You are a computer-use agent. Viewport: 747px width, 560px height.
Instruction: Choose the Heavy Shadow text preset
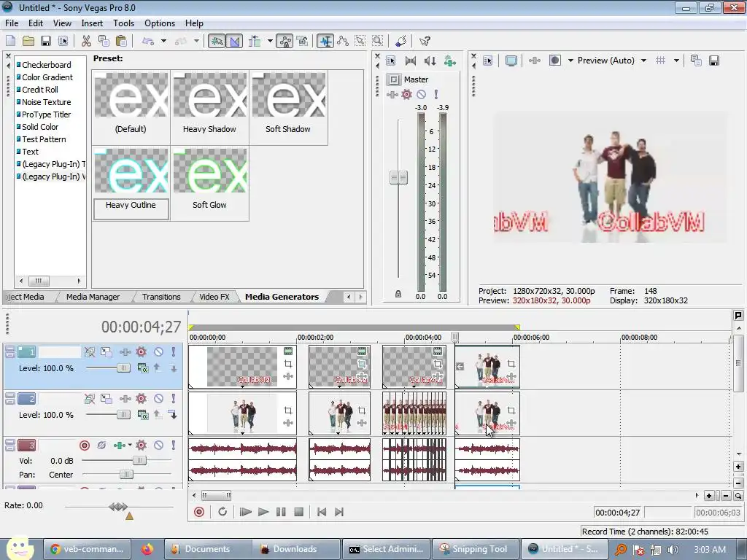[209, 106]
